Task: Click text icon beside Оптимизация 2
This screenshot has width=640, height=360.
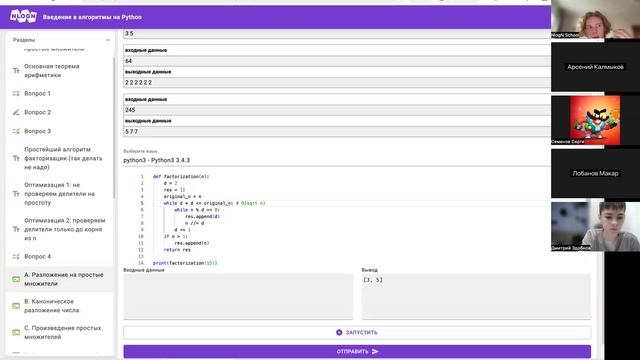Action: click(x=16, y=229)
